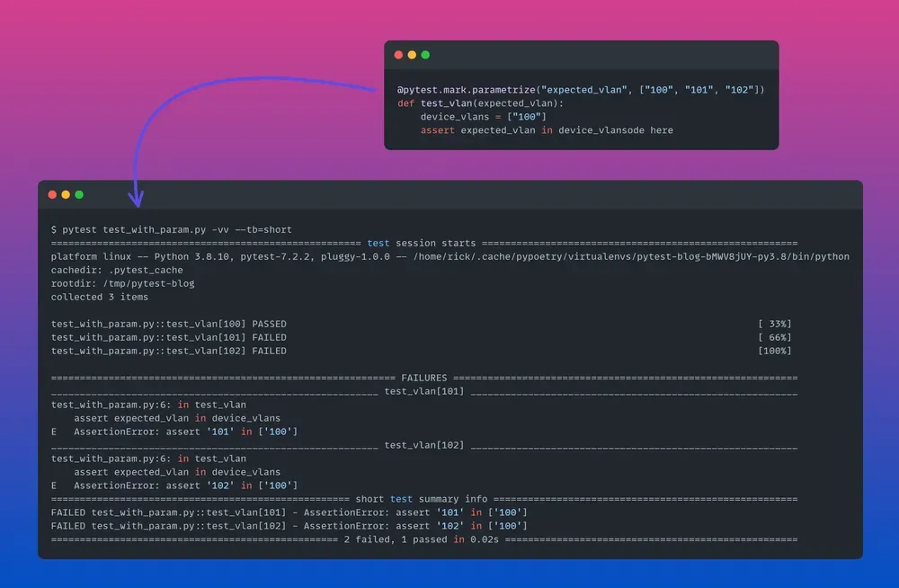The height and width of the screenshot is (588, 899).
Task: Click the rootdir /tmp/pytest-blog line
Action: (x=123, y=284)
